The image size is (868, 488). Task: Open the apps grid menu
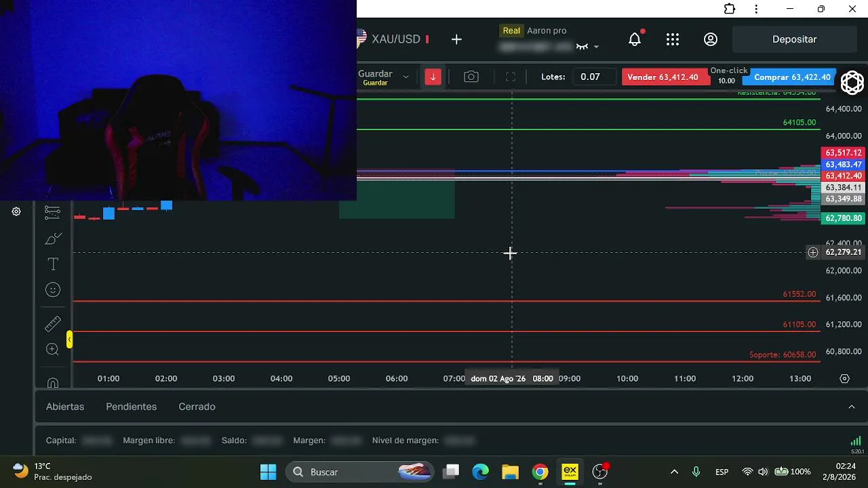point(673,39)
